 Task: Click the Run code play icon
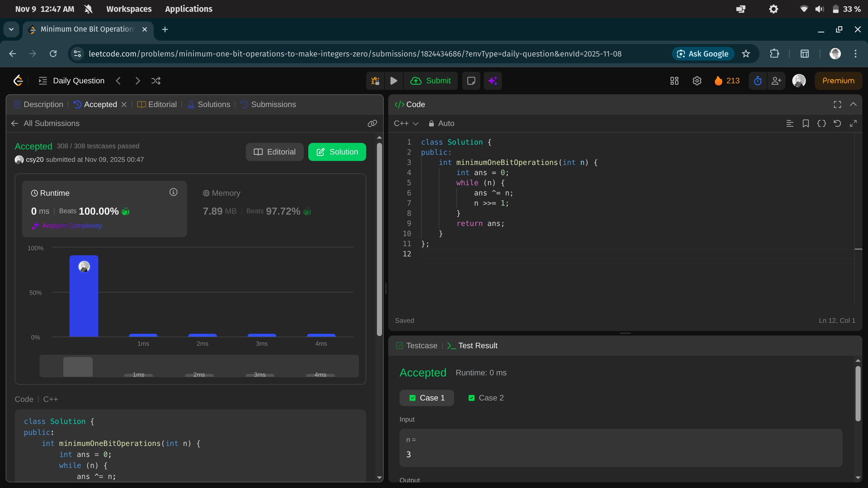point(394,81)
